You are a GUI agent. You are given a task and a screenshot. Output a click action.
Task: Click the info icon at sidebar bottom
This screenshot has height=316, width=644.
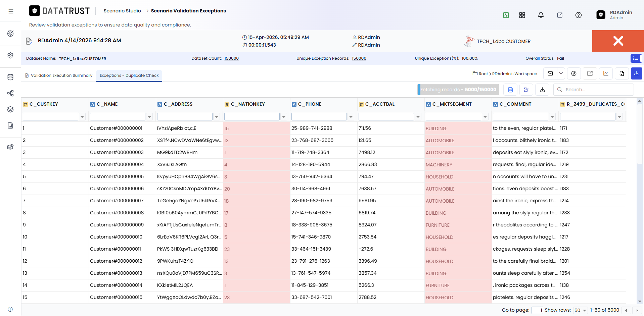(x=10, y=309)
